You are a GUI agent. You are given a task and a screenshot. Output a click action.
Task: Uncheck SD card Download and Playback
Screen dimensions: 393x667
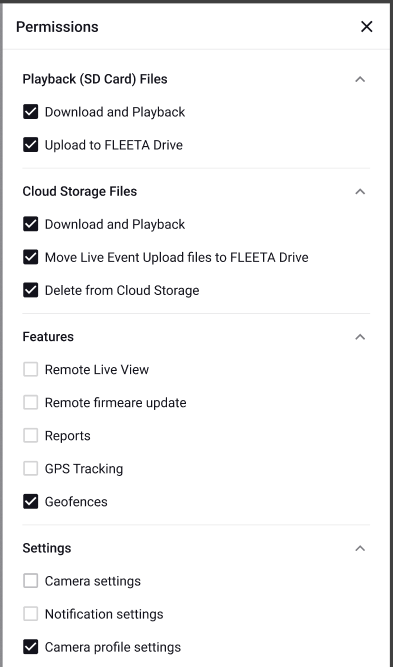point(31,112)
